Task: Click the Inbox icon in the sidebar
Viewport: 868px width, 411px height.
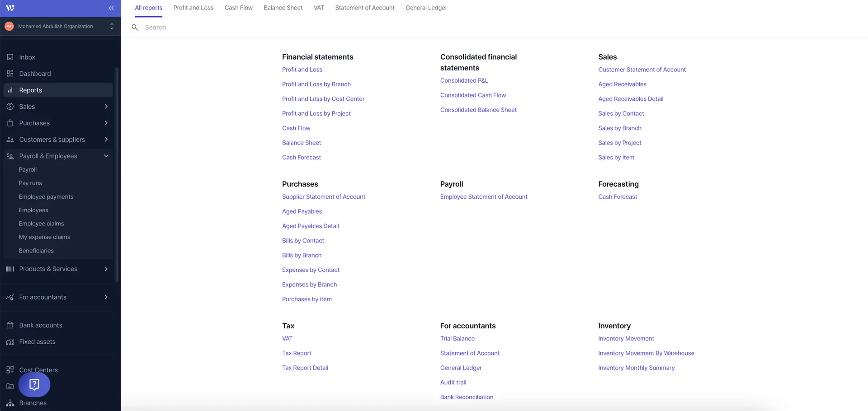Action: 10,57
